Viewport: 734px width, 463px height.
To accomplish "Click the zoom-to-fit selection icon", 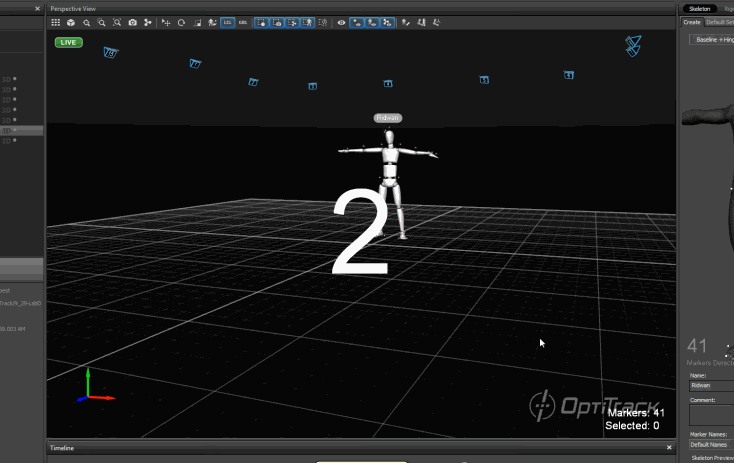I will (x=117, y=22).
